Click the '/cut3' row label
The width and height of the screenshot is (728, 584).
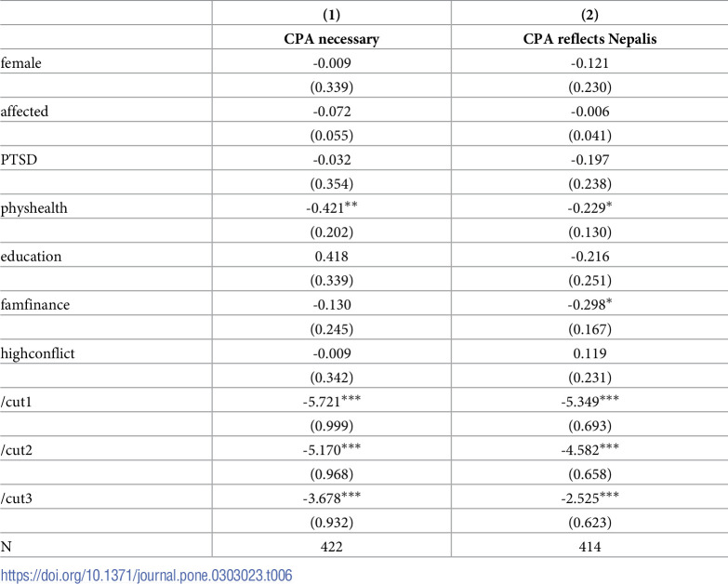[x=16, y=498]
